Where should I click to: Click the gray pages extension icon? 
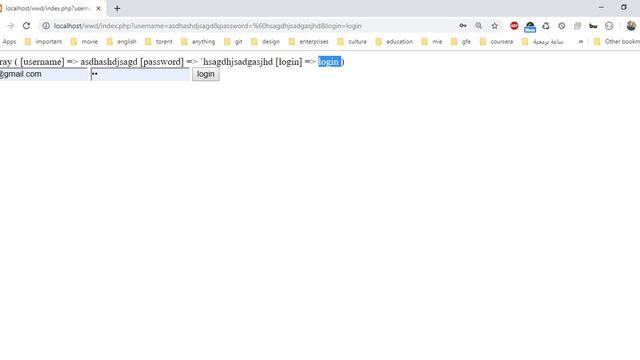coord(577,26)
